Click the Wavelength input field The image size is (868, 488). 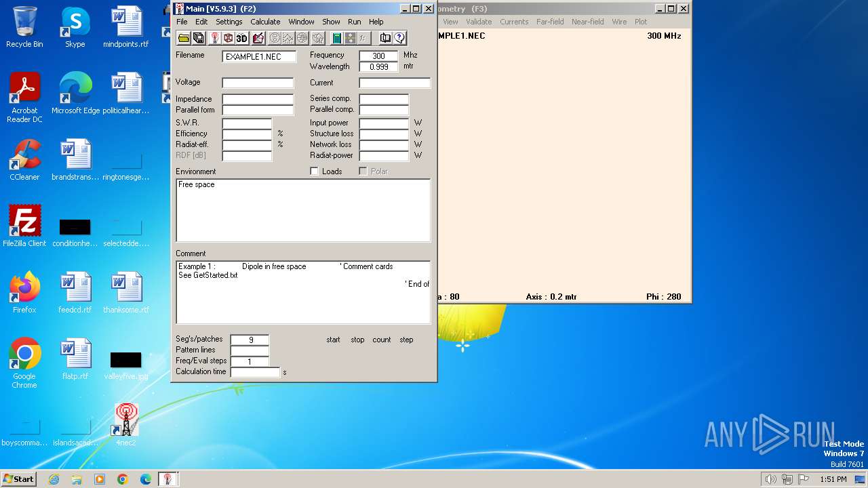378,67
